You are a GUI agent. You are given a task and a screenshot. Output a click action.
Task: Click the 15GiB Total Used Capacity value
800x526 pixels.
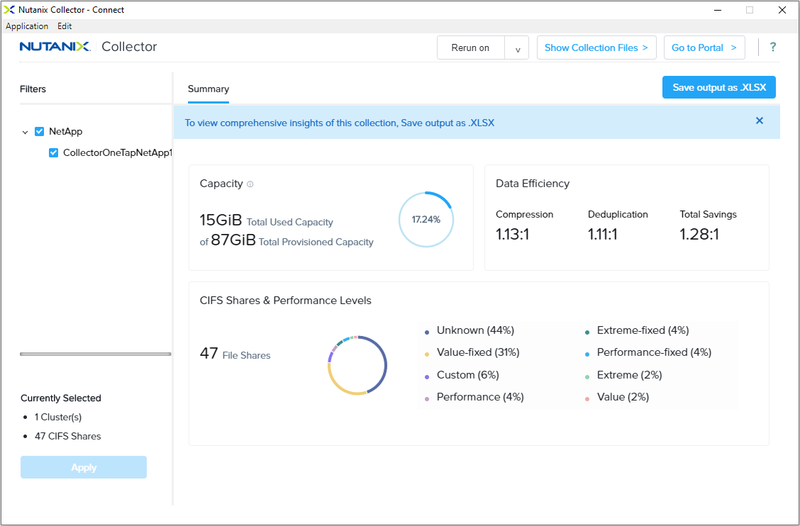point(220,220)
